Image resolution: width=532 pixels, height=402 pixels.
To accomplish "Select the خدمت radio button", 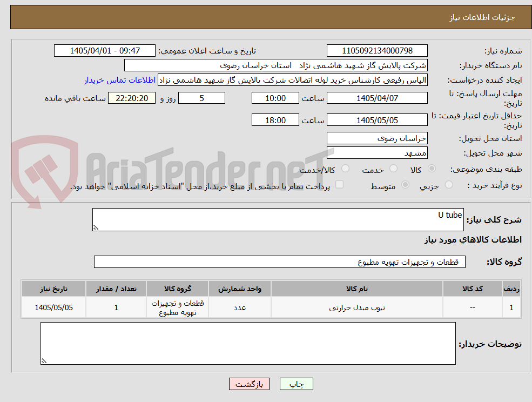I will tap(393, 169).
